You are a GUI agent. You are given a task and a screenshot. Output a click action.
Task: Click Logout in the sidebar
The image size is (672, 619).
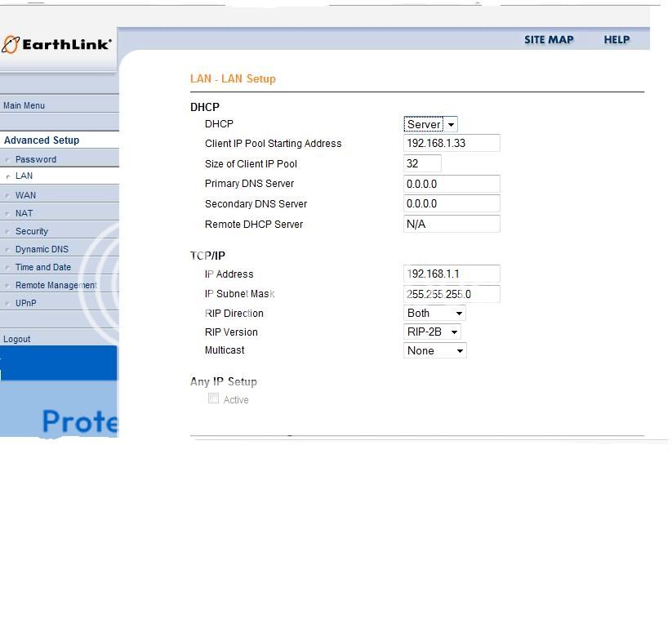tap(17, 339)
